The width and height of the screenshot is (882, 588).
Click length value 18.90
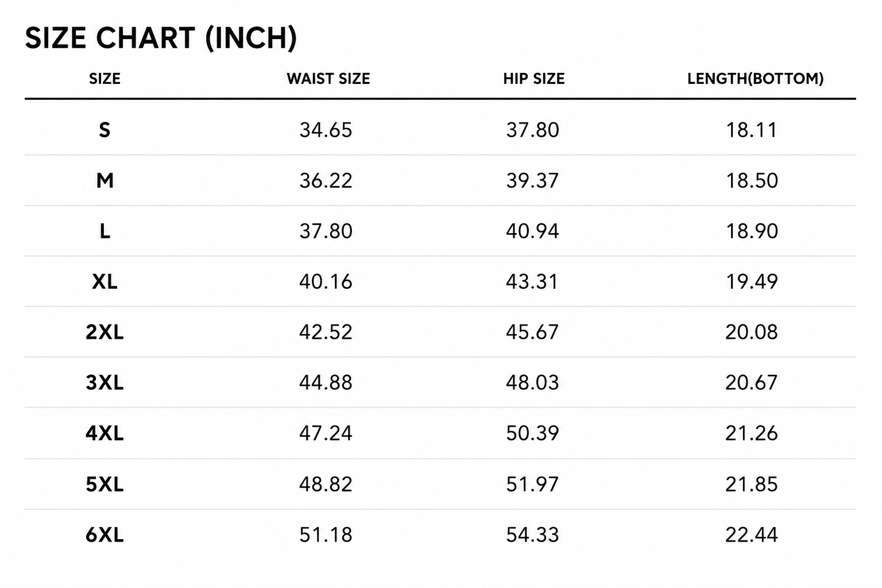[752, 231]
